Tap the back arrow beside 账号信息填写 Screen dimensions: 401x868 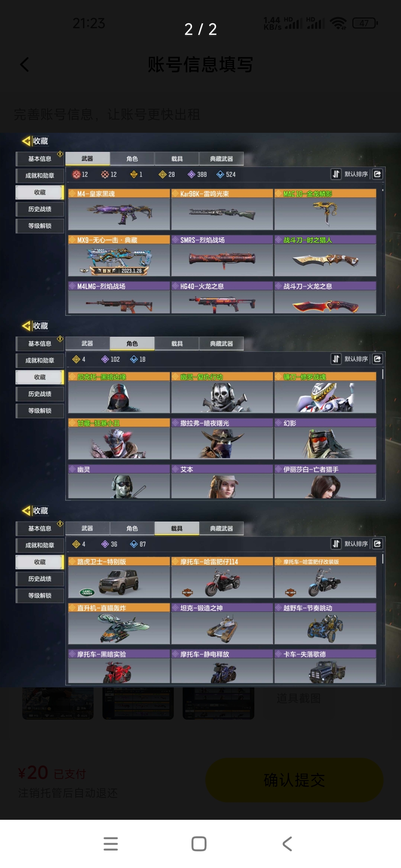[x=25, y=65]
